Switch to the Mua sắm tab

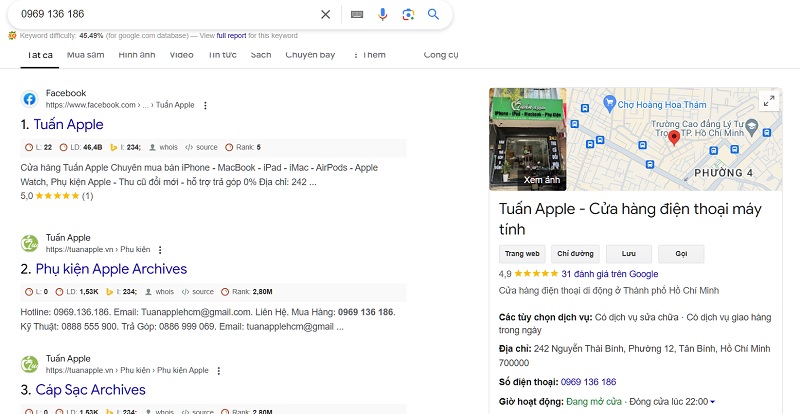85,55
